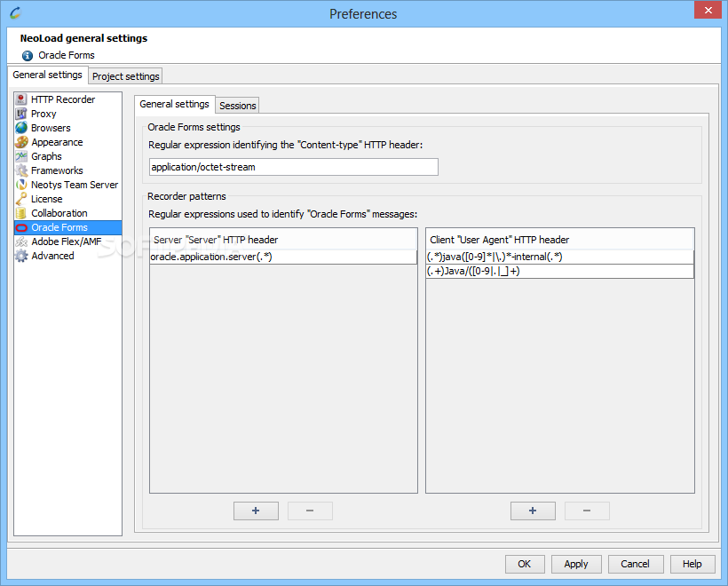The width and height of the screenshot is (728, 586).
Task: Open the Sessions tab
Action: click(237, 106)
